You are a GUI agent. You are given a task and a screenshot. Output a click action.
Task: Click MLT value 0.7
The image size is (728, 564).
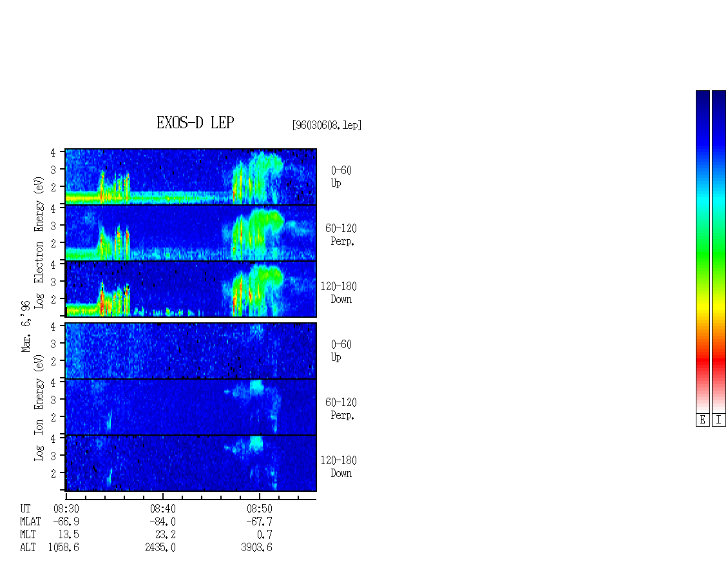click(265, 535)
